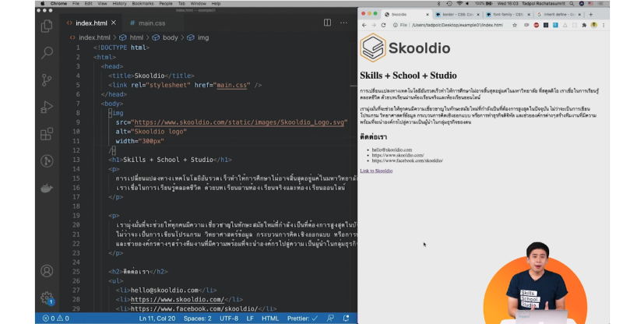Change end of line sequence LF
The width and height of the screenshot is (644, 324).
pos(250,319)
